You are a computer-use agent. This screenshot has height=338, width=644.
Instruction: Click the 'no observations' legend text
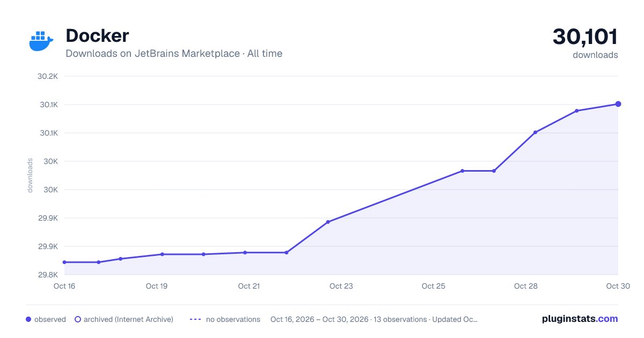click(233, 319)
